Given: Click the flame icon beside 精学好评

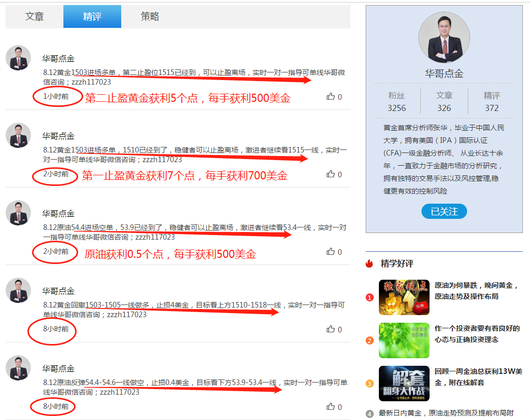Looking at the screenshot, I should (x=369, y=263).
